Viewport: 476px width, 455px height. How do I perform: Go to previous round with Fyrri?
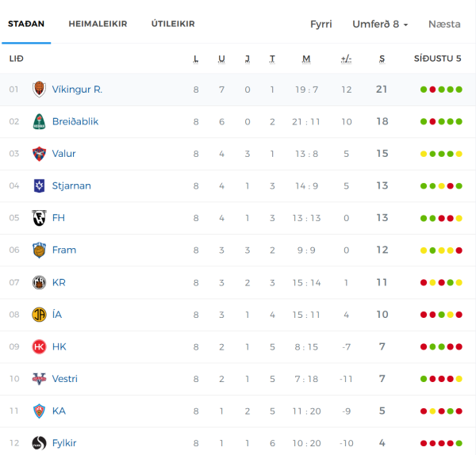point(321,24)
